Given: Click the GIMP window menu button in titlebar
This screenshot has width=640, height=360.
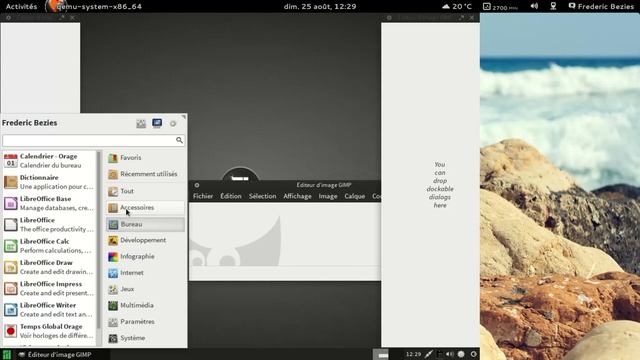Looking at the screenshot, I should [197, 185].
